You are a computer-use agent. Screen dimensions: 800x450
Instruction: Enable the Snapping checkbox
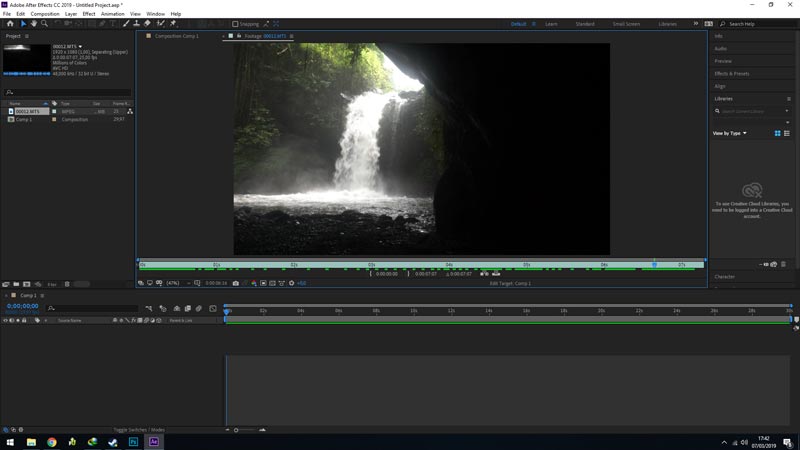[x=235, y=24]
